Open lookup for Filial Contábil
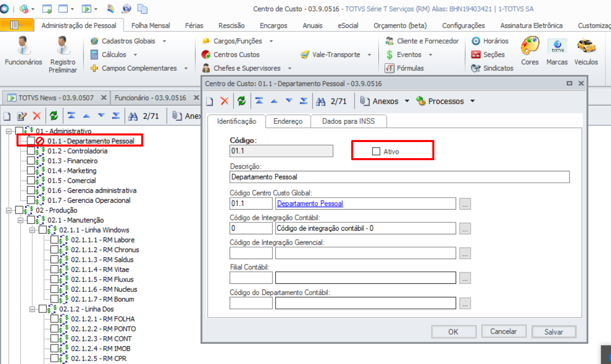Image resolution: width=611 pixels, height=364 pixels. 465,278
